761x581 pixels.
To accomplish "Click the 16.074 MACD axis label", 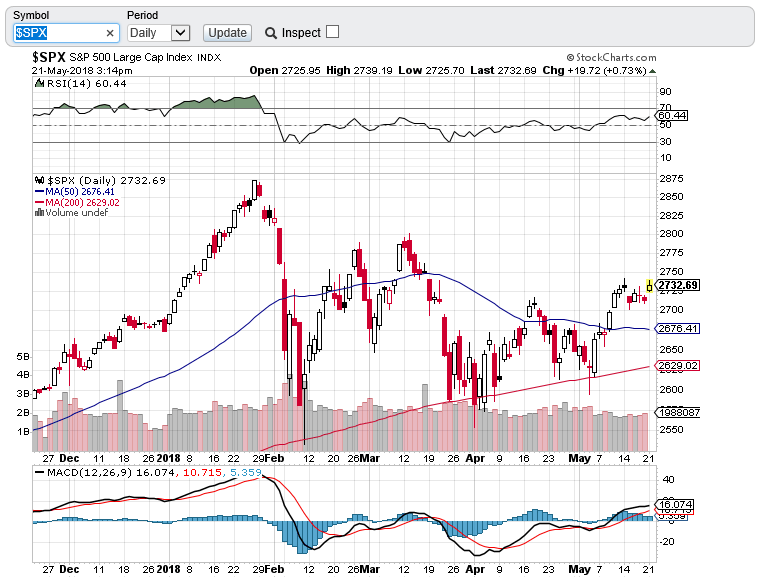I will tap(675, 504).
